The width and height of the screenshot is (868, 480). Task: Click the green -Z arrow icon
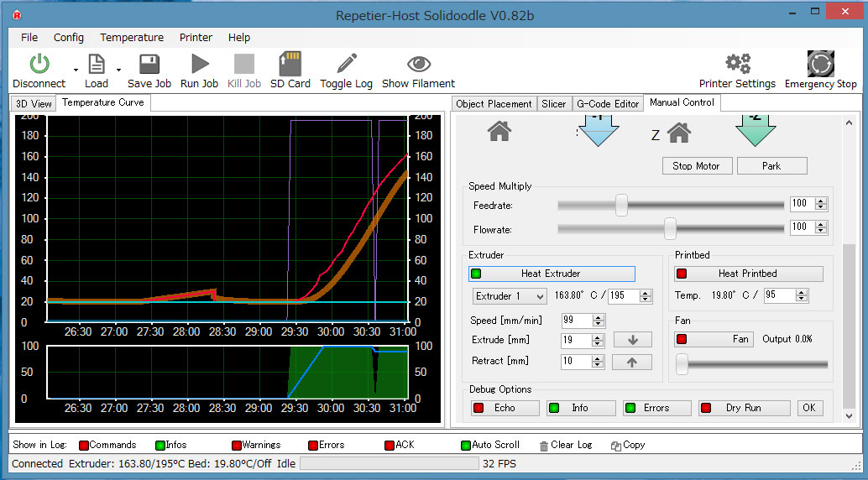point(755,131)
